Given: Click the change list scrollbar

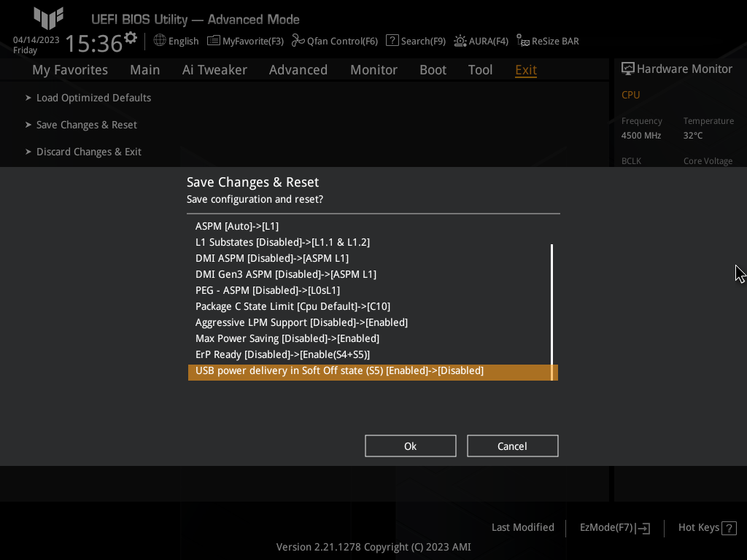Looking at the screenshot, I should pyautogui.click(x=551, y=312).
